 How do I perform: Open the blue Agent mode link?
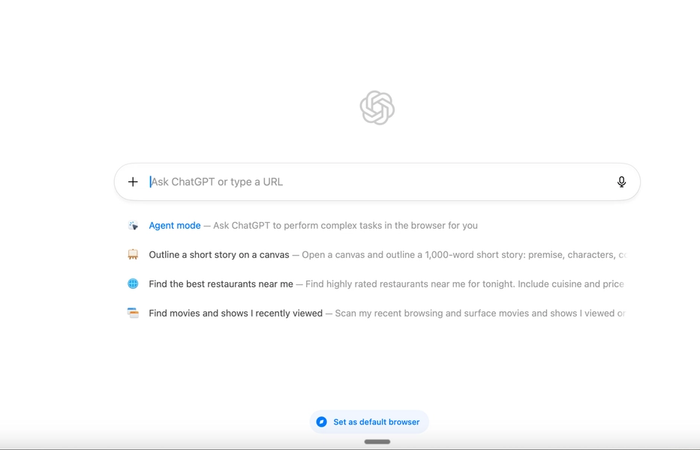[175, 225]
